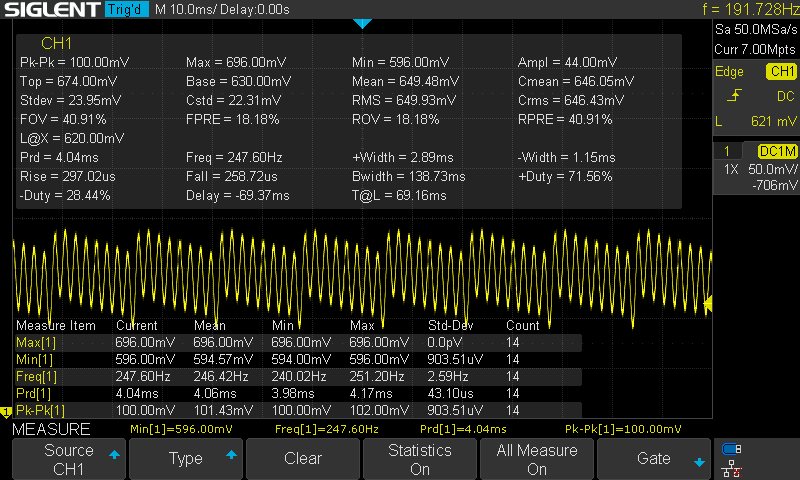Image resolution: width=800 pixels, height=480 pixels.
Task: Click the Std-Dev column header
Action: pos(451,325)
